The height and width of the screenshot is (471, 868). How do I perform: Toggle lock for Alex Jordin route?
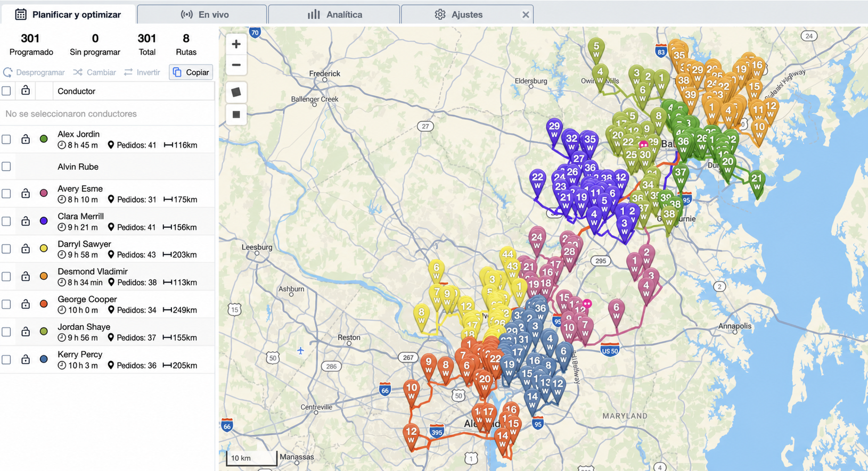pos(26,139)
